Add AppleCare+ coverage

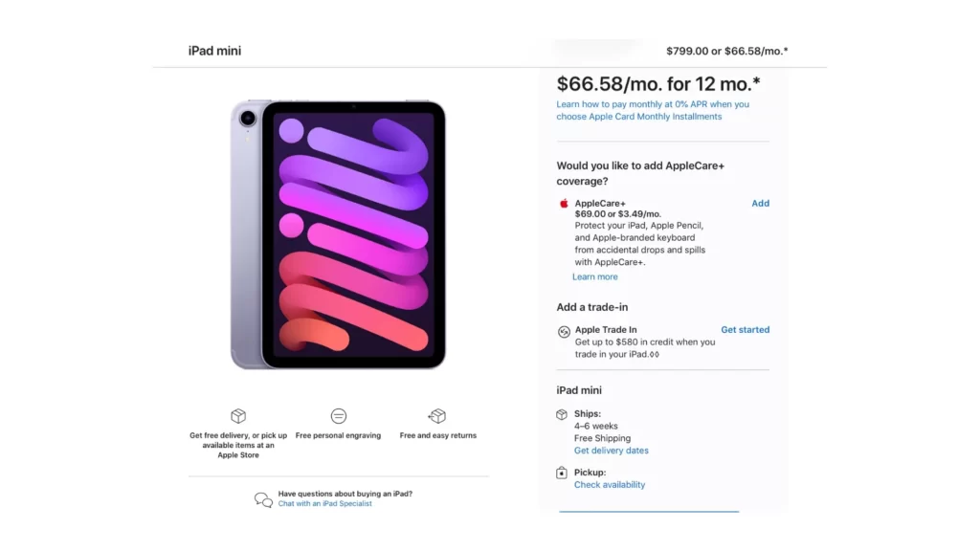[760, 203]
